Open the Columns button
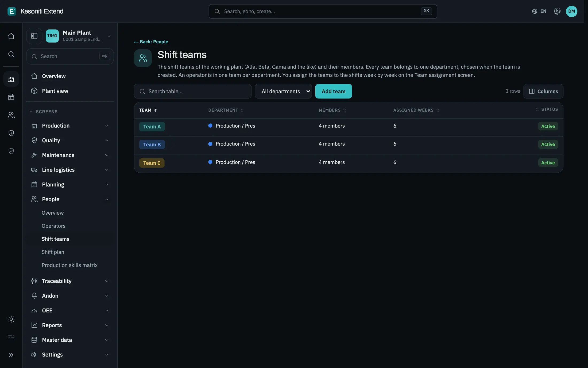The image size is (588, 368). point(543,91)
